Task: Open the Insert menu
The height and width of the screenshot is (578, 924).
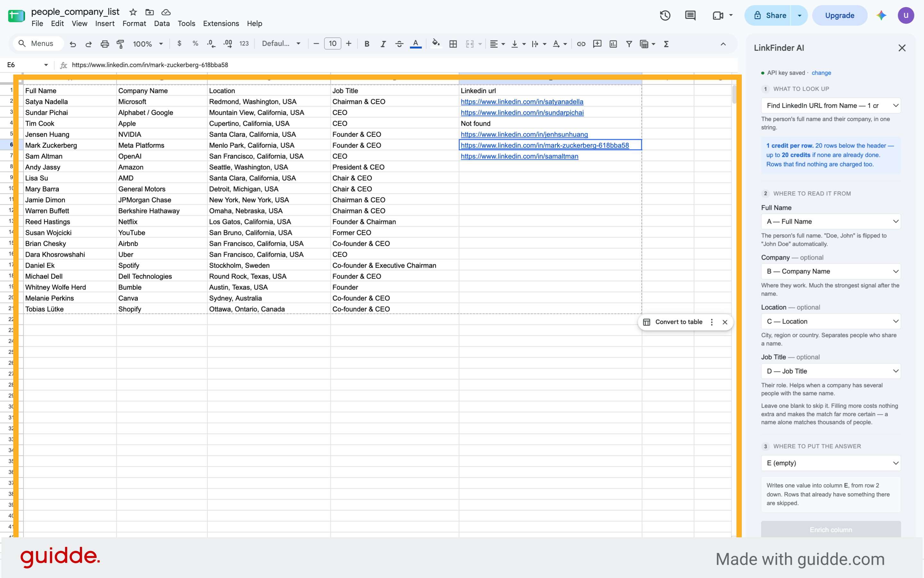Action: pyautogui.click(x=105, y=24)
